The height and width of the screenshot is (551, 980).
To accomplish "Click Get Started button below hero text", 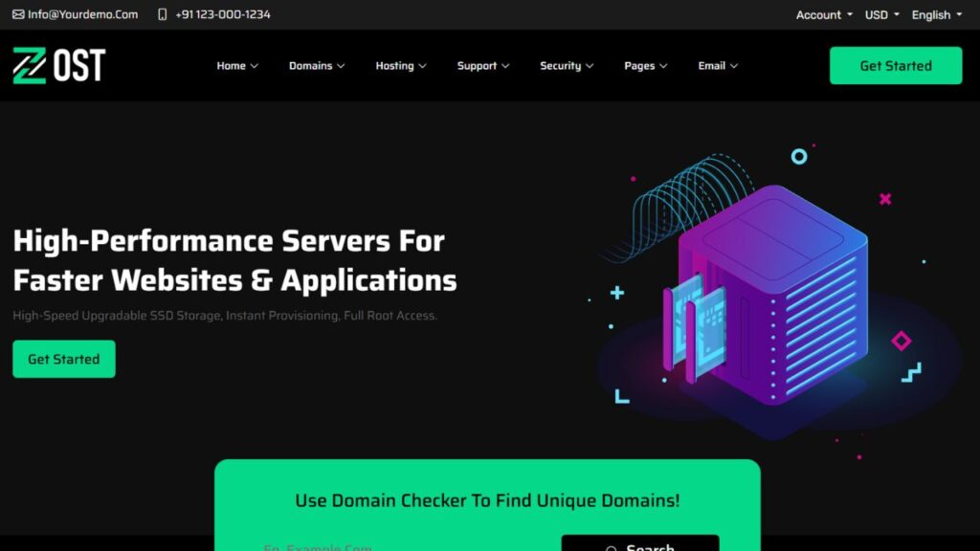I will [x=64, y=359].
